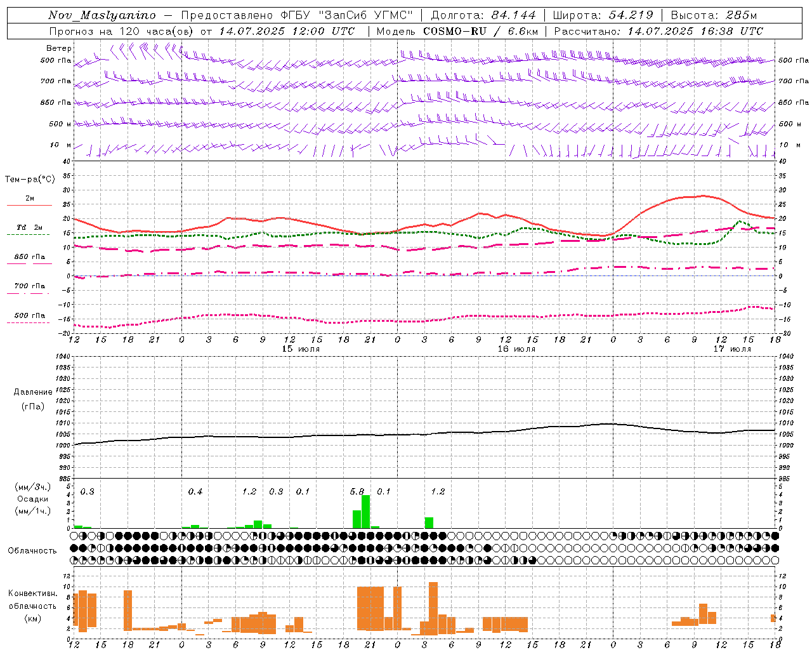812x650 pixels.
Task: Click the 850 гПа temperature legend entry
Action: (x=30, y=257)
